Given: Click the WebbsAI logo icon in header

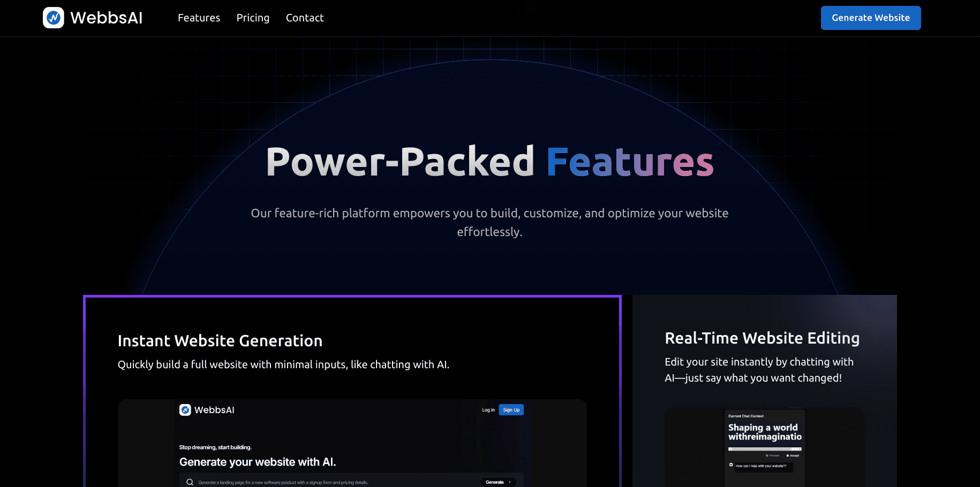Looking at the screenshot, I should (54, 18).
